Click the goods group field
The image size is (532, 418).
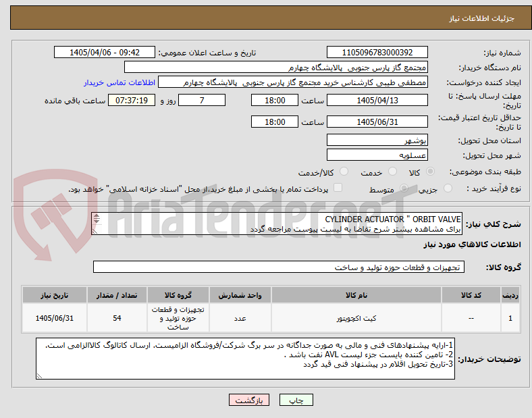pyautogui.click(x=279, y=267)
